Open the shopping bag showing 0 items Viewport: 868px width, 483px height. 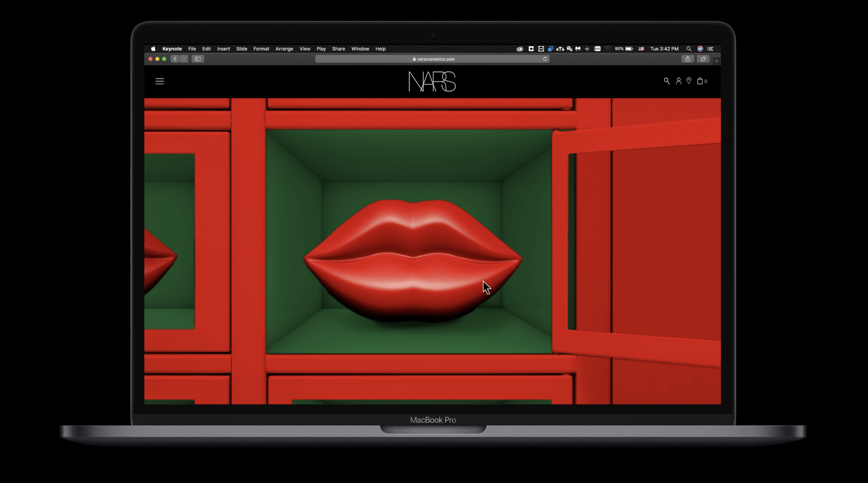click(x=701, y=81)
